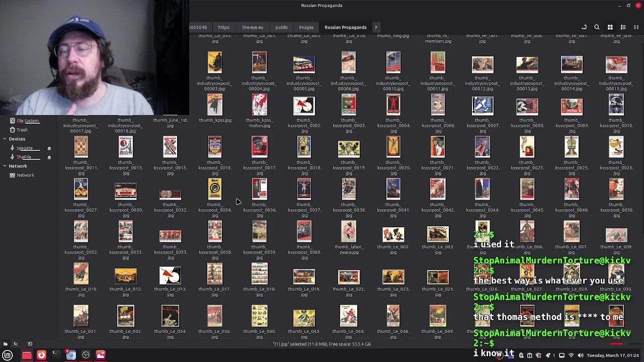The height and width of the screenshot is (362, 644).
Task: Show tree view in sidebar button
Action: pyautogui.click(x=16, y=344)
